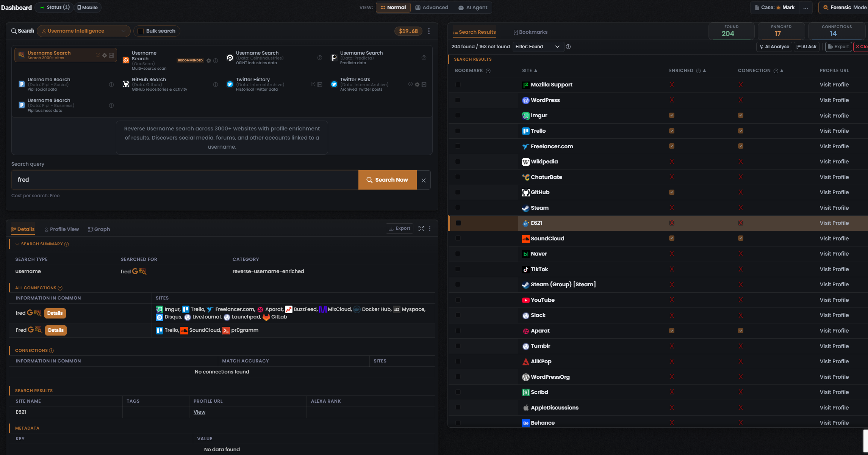Open the case options ellipsis menu
Screen dimensions: 868x455
[805, 8]
